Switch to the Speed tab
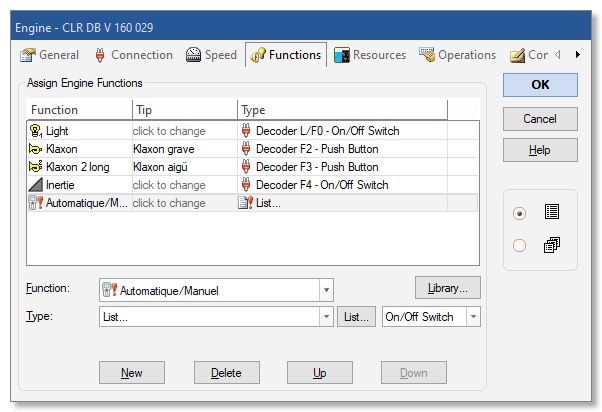Image resolution: width=602 pixels, height=412 pixels. [211, 55]
